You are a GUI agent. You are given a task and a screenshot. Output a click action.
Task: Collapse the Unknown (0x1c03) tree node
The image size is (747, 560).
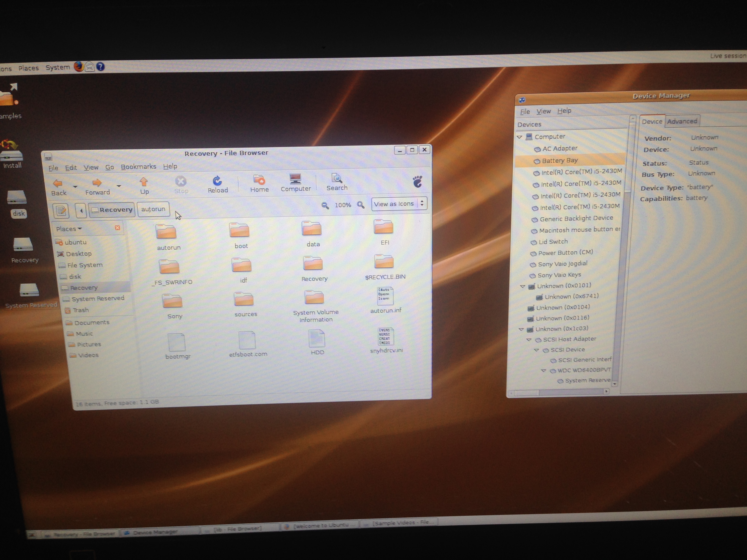521,329
